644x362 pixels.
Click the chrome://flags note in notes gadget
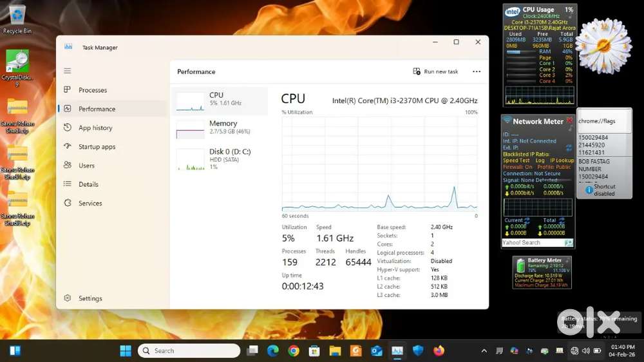point(604,121)
